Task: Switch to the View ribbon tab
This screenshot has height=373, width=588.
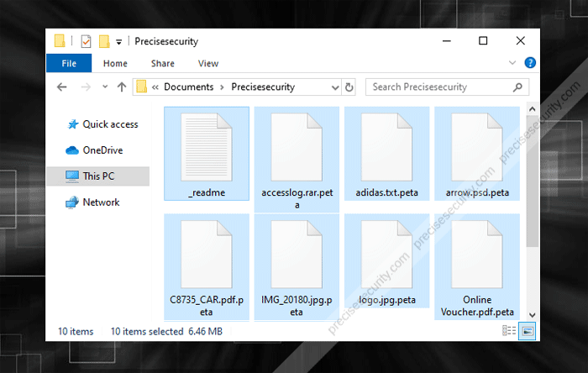Action: (x=208, y=63)
